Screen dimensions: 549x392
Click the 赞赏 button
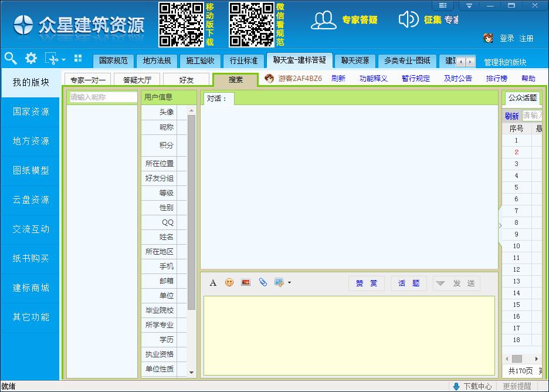367,283
